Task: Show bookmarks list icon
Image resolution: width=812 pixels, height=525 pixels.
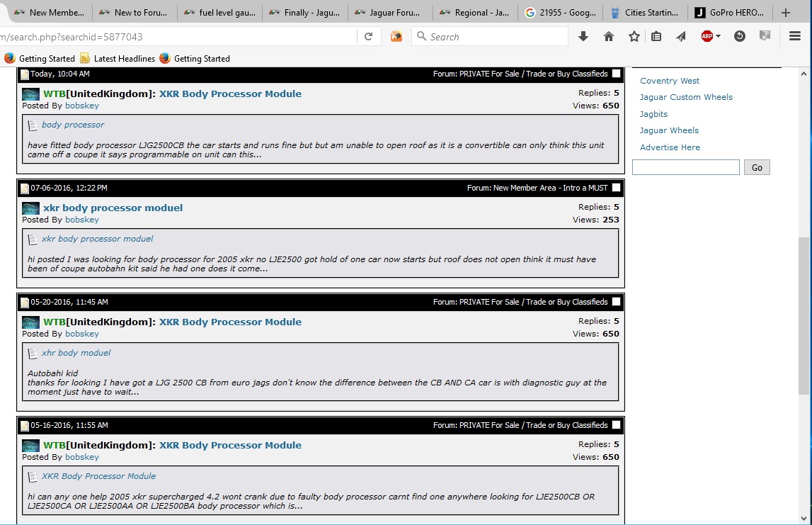Action: point(656,37)
